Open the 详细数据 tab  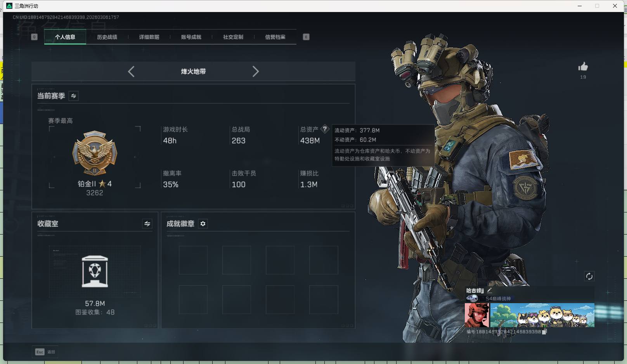(x=149, y=37)
